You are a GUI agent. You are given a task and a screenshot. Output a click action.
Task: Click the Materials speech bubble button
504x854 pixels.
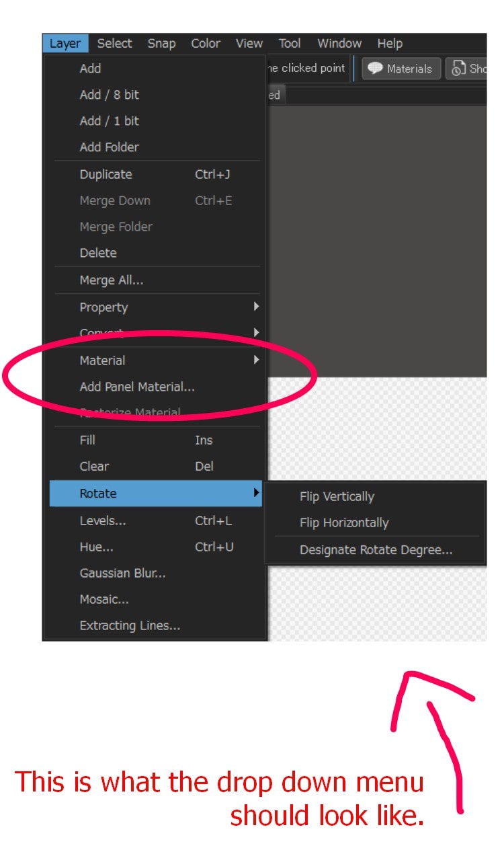pos(401,69)
